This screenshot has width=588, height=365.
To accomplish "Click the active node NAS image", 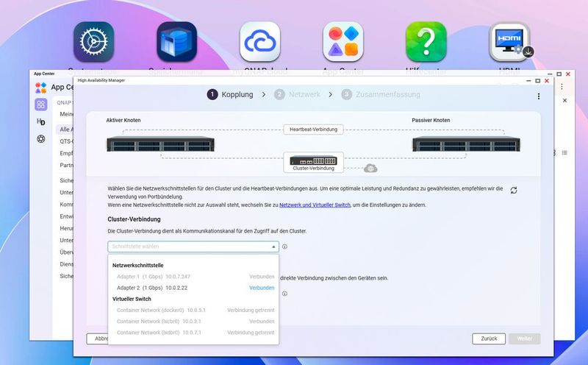I will tap(160, 143).
